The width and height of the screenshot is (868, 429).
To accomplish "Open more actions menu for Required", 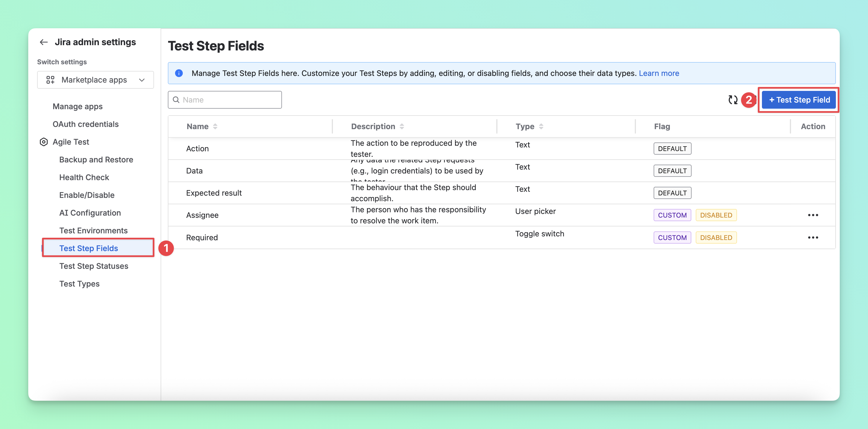I will tap(813, 238).
